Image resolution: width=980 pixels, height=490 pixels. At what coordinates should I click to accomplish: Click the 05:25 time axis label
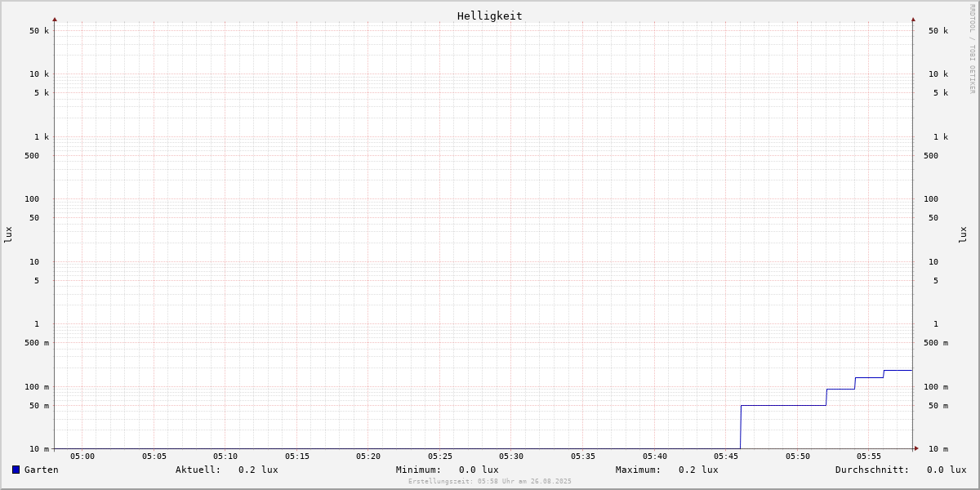point(440,457)
